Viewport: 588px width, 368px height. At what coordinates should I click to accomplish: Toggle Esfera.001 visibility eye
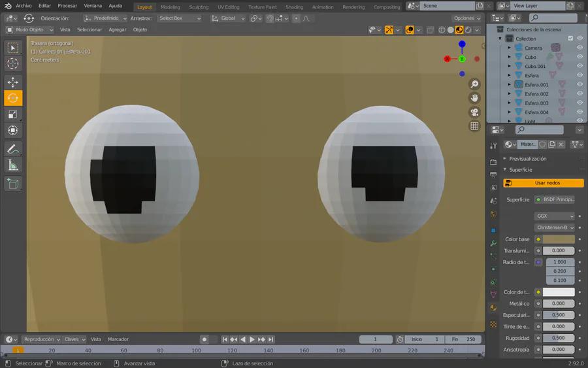pos(580,84)
